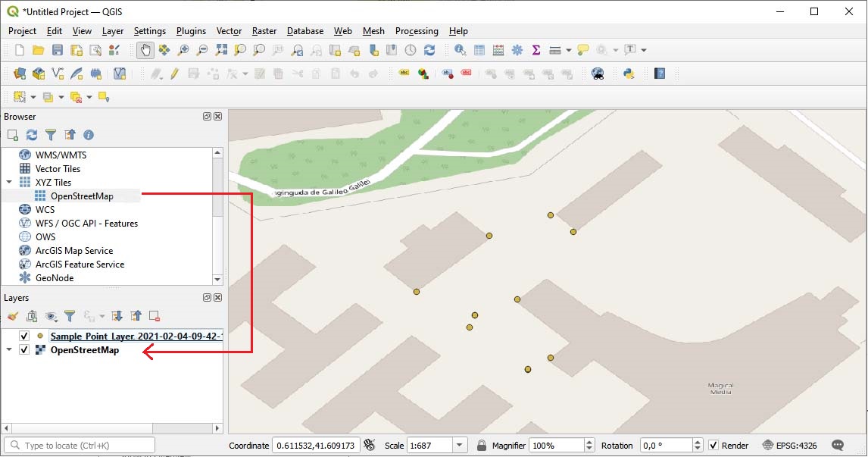Disable the Render checkbox in status bar
The image size is (868, 457).
point(713,446)
